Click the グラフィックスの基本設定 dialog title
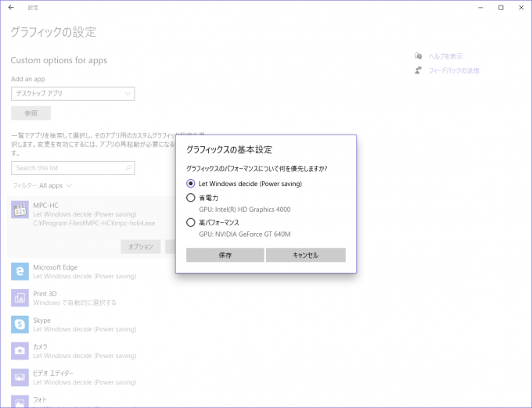 tap(229, 150)
